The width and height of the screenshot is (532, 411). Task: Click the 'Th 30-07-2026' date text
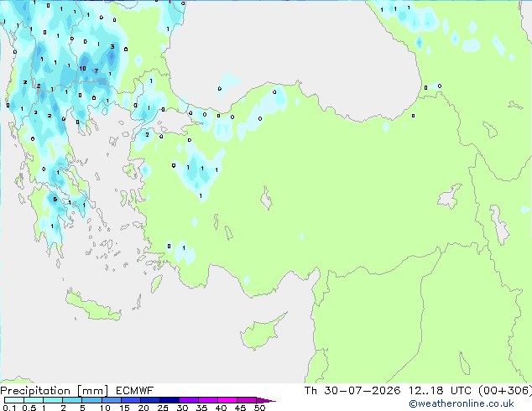pyautogui.click(x=352, y=391)
